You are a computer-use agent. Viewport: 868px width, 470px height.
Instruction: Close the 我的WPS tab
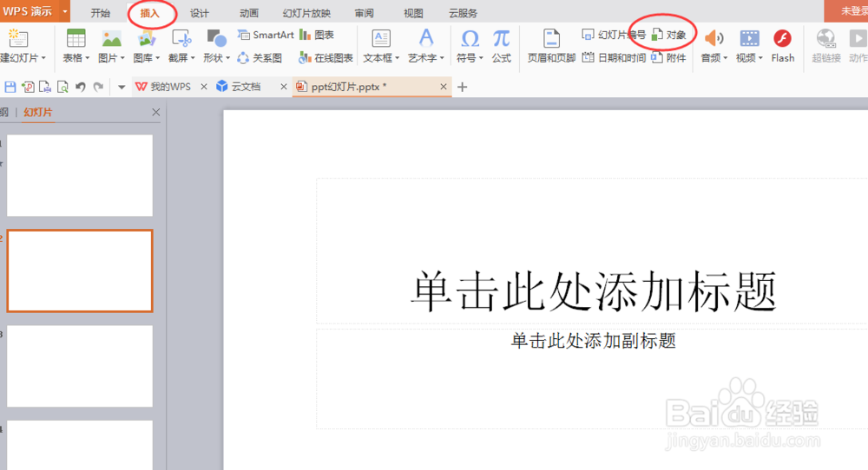(x=204, y=87)
